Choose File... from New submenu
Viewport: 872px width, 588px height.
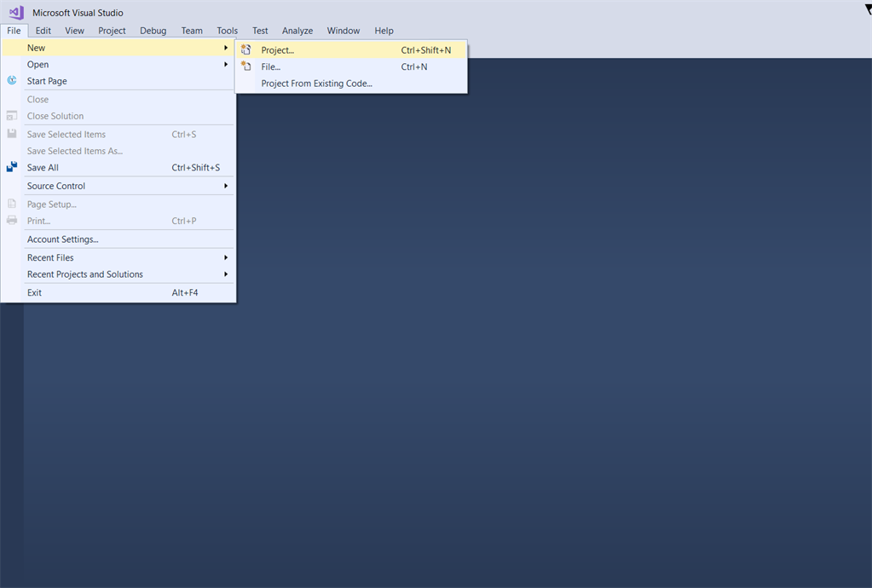(351, 66)
